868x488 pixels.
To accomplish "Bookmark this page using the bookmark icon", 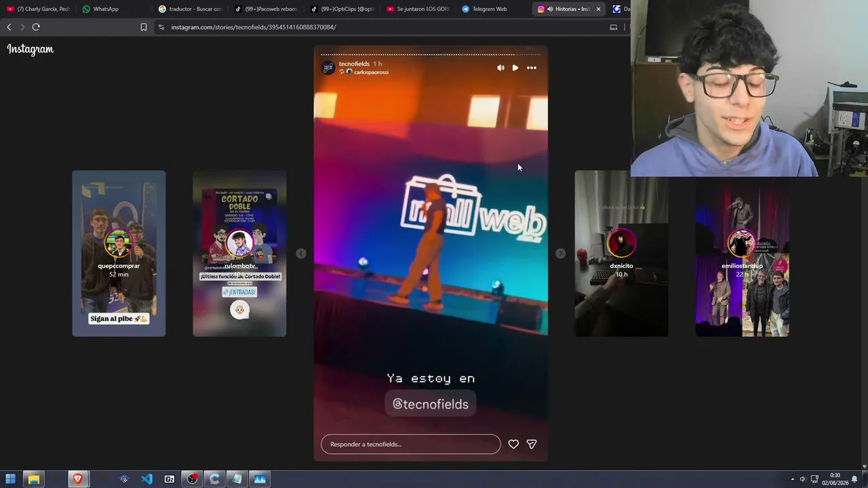I will tap(144, 27).
